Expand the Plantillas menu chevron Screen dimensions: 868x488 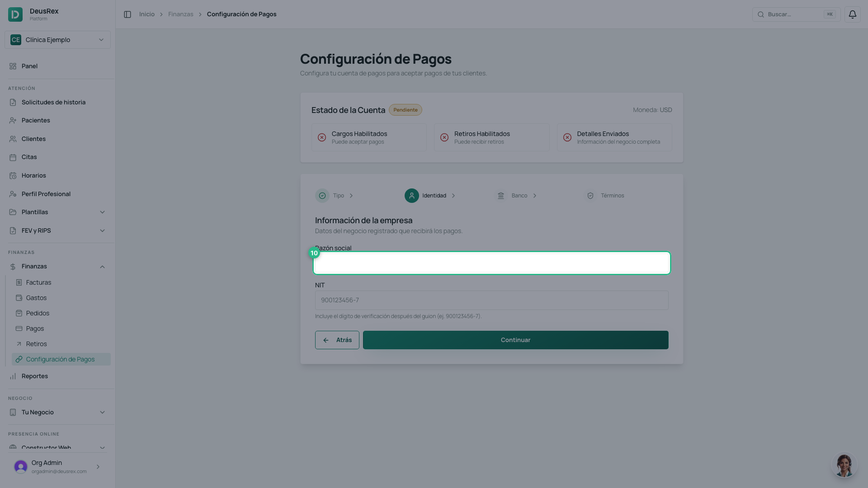point(102,212)
